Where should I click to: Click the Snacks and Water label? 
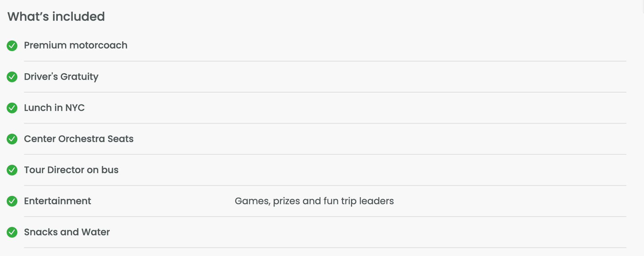(x=67, y=232)
